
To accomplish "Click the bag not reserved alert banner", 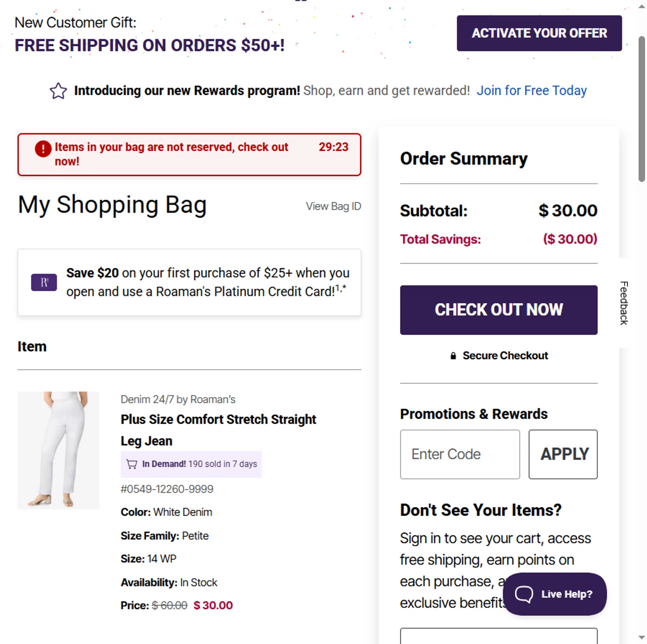I will [189, 154].
